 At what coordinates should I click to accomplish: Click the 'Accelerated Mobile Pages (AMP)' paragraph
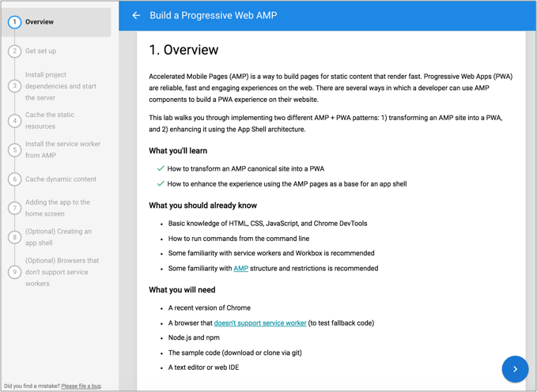pyautogui.click(x=331, y=88)
